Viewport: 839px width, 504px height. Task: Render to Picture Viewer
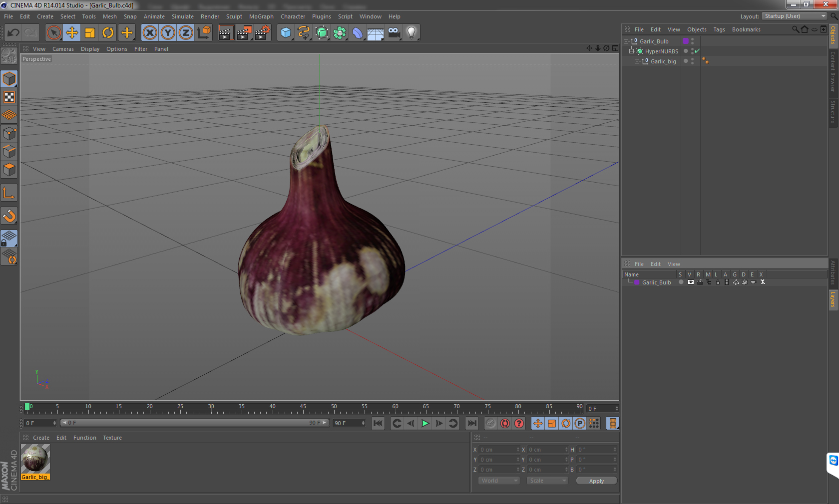(244, 33)
